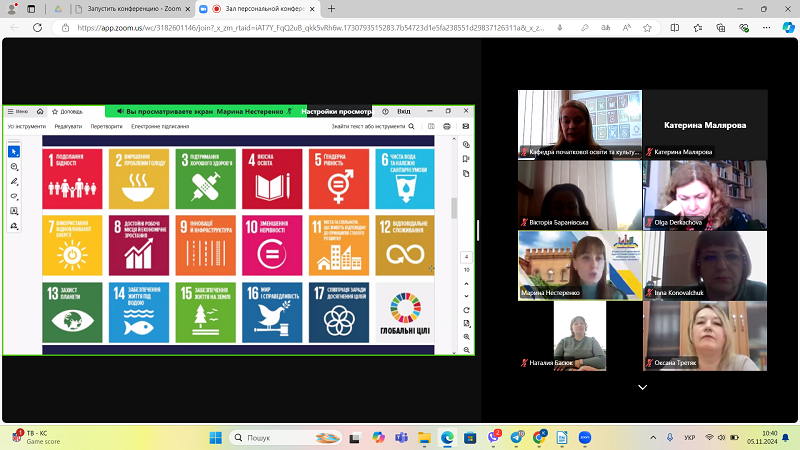The image size is (800, 450).
Task: Open the home icon in shared Acrobat window
Action: point(40,111)
